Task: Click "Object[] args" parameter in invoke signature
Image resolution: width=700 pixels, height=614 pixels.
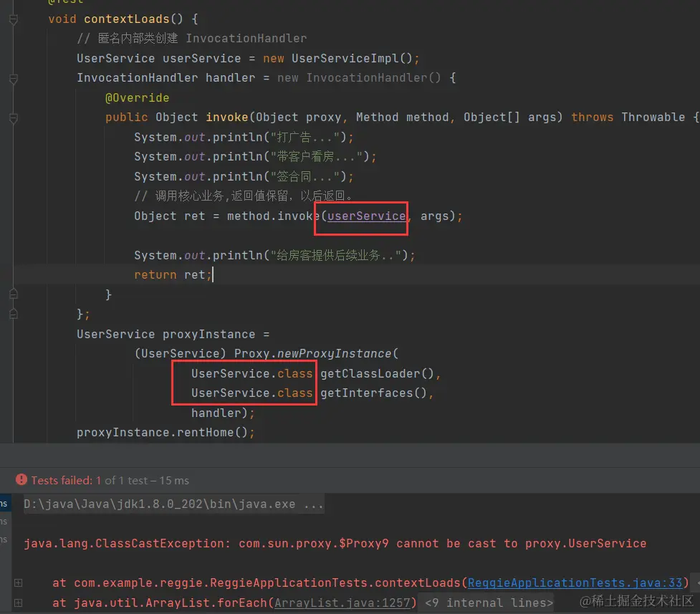Action: pos(510,117)
